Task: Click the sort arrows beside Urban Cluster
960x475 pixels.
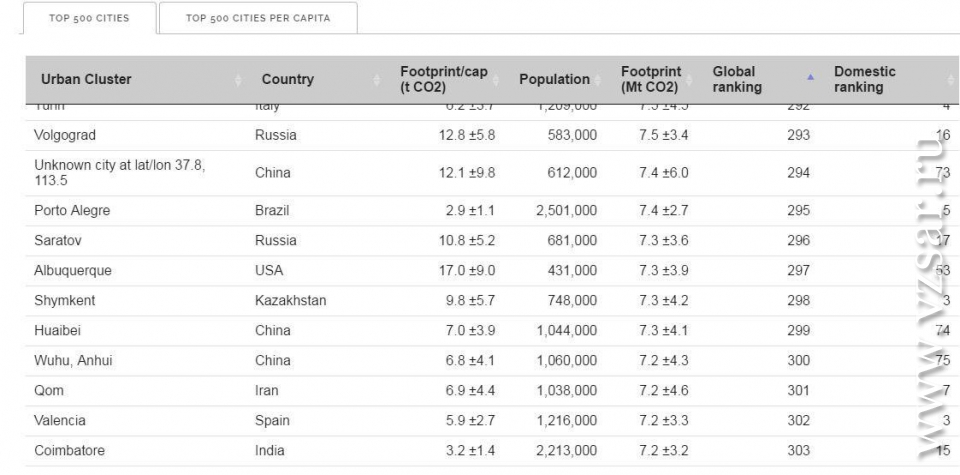Action: pyautogui.click(x=238, y=80)
